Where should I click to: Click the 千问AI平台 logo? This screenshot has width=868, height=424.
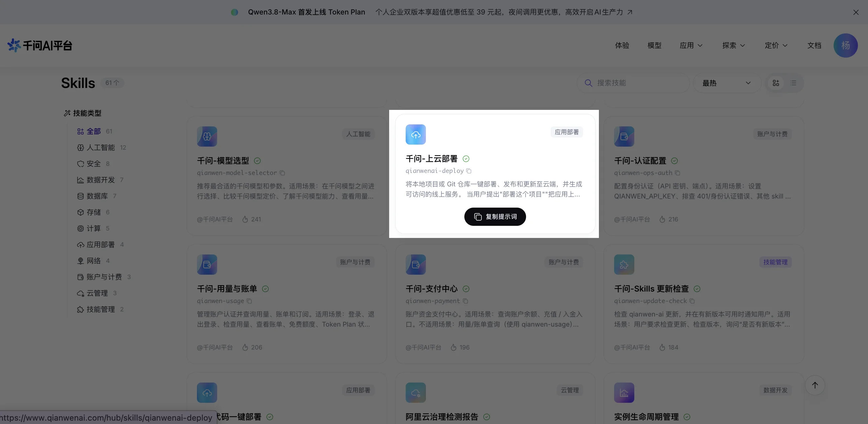[x=40, y=46]
